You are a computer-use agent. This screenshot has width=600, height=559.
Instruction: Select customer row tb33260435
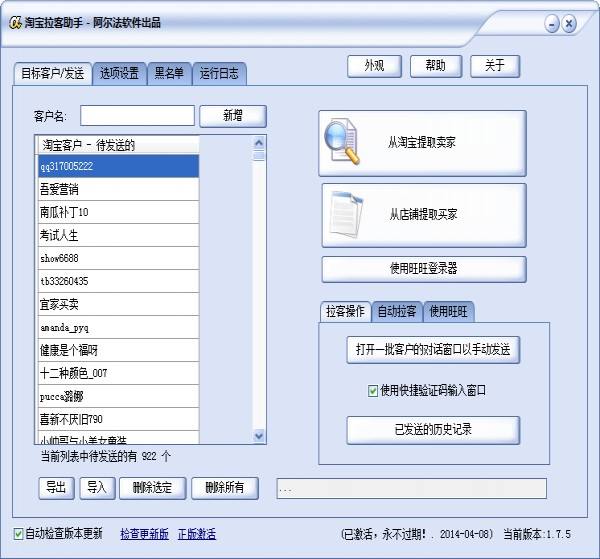pyautogui.click(x=119, y=281)
